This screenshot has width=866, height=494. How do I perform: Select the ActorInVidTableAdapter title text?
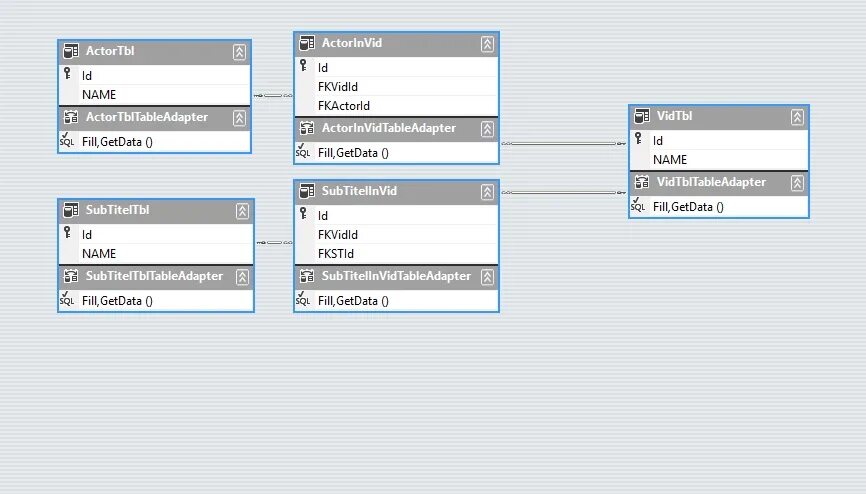coord(389,128)
